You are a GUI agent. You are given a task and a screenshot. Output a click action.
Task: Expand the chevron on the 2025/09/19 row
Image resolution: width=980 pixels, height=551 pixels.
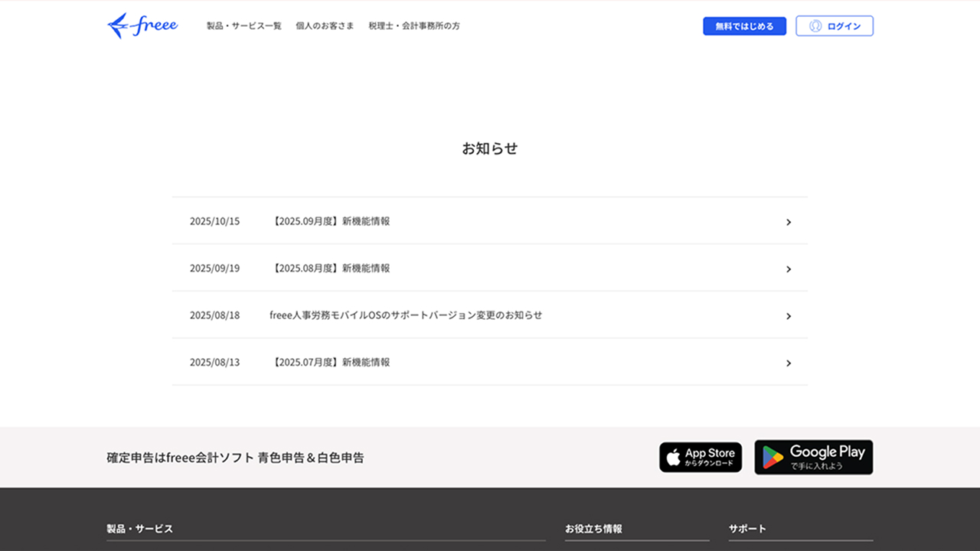pos(789,269)
